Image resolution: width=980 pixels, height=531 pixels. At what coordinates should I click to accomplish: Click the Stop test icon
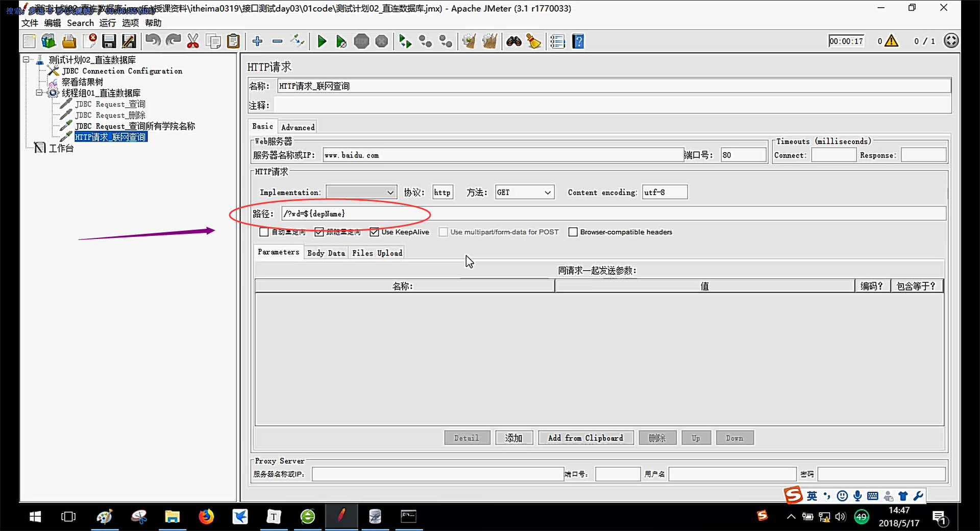tap(361, 41)
